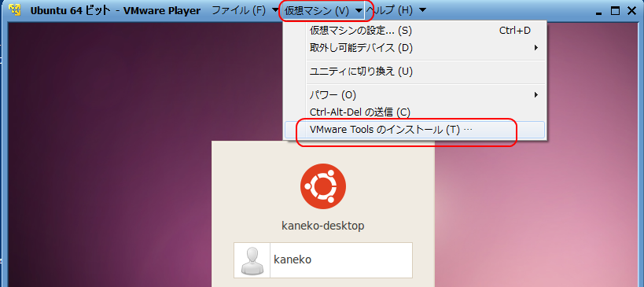The image size is (644, 287).
Task: Click the dropdown arrow beside 仮想マシン (V)
Action: click(x=359, y=11)
